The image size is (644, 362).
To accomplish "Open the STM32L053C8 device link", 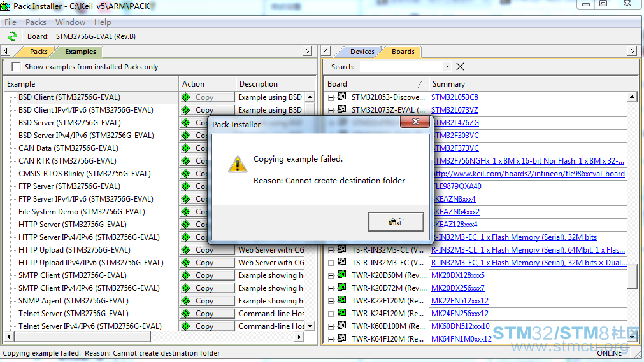I will click(455, 97).
